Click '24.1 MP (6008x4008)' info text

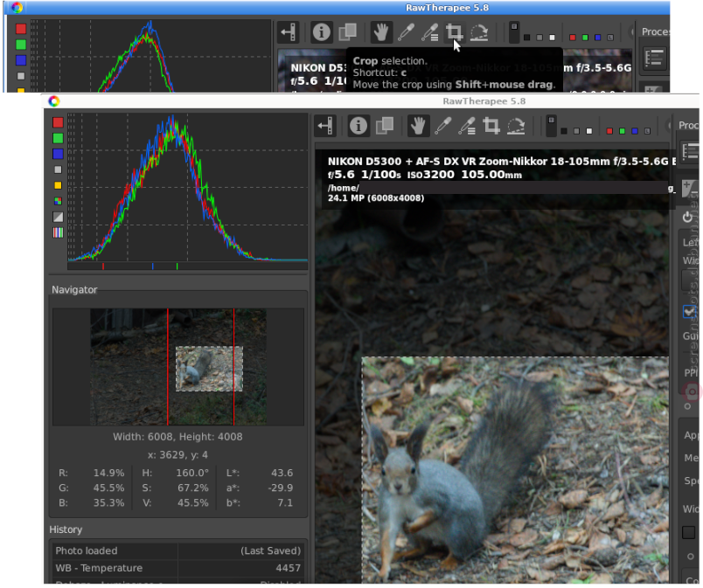pyautogui.click(x=376, y=198)
